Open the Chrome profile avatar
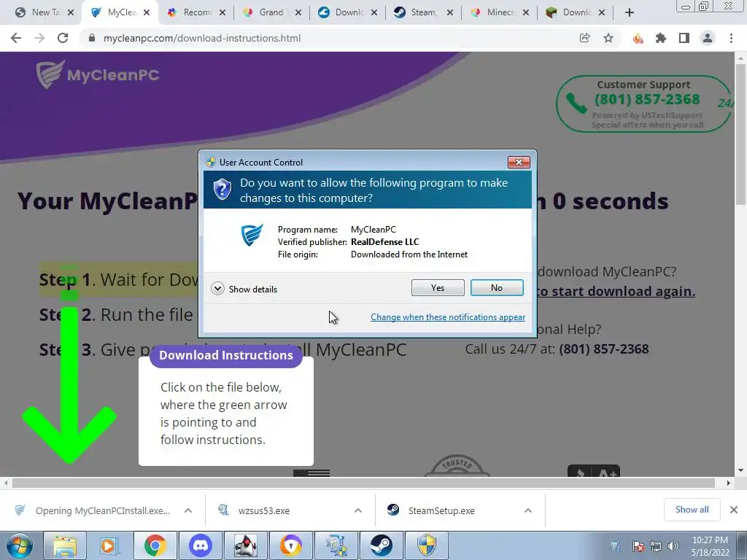747x560 pixels. (708, 38)
